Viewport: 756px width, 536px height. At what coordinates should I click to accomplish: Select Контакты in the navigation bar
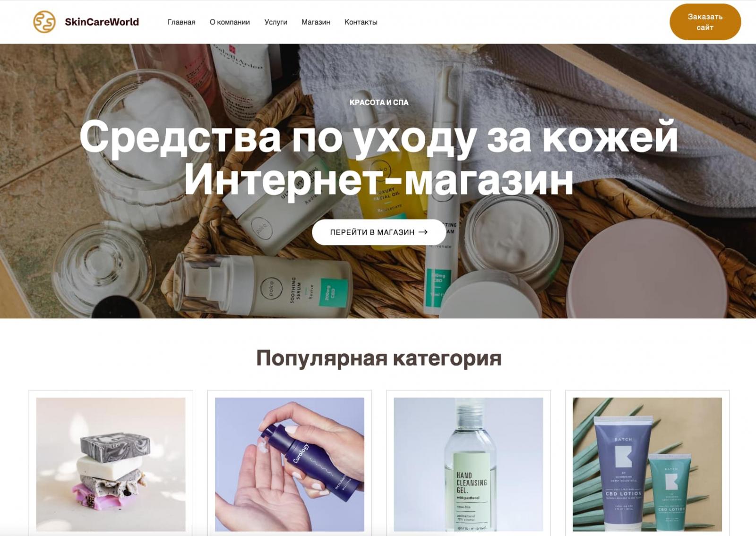coord(361,22)
